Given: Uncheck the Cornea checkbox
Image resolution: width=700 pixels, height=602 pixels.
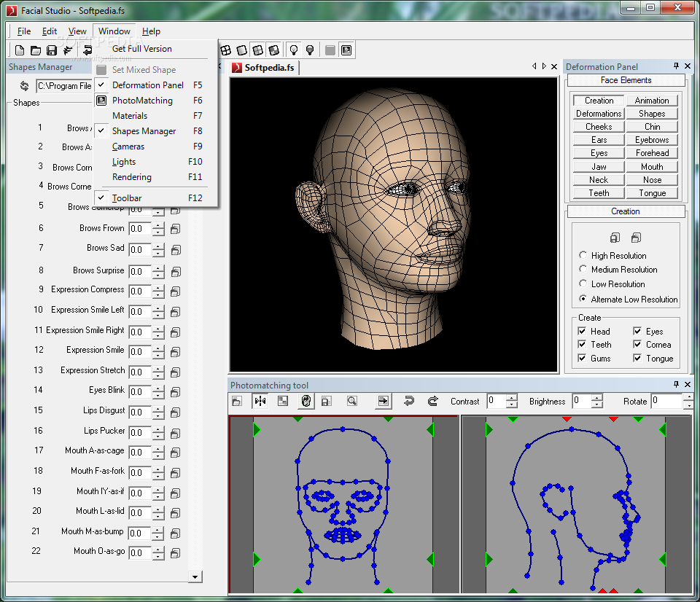Looking at the screenshot, I should (x=637, y=345).
